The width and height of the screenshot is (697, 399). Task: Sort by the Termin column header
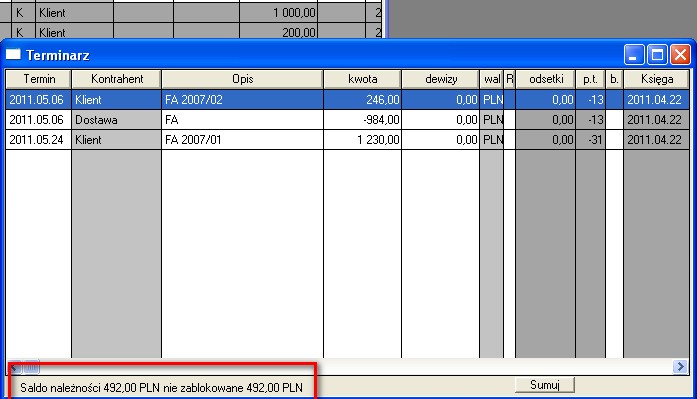pos(39,79)
